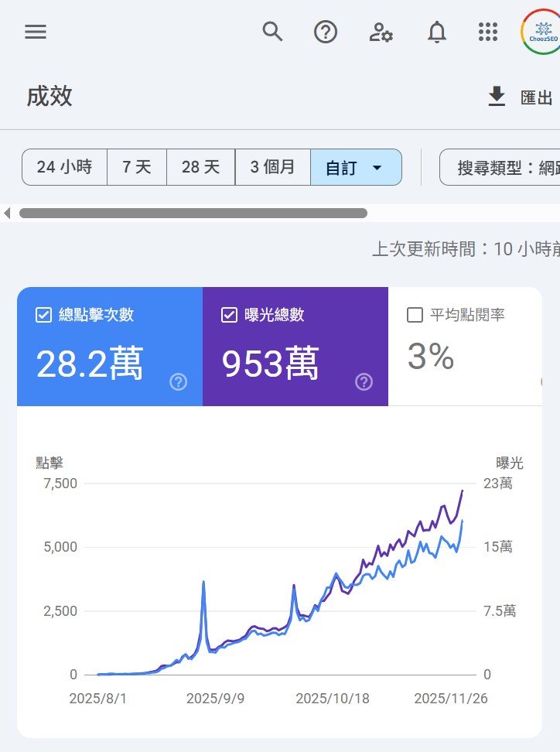Expand the 自訂 date range dropdown
Image resolution: width=560 pixels, height=752 pixels.
coord(356,167)
